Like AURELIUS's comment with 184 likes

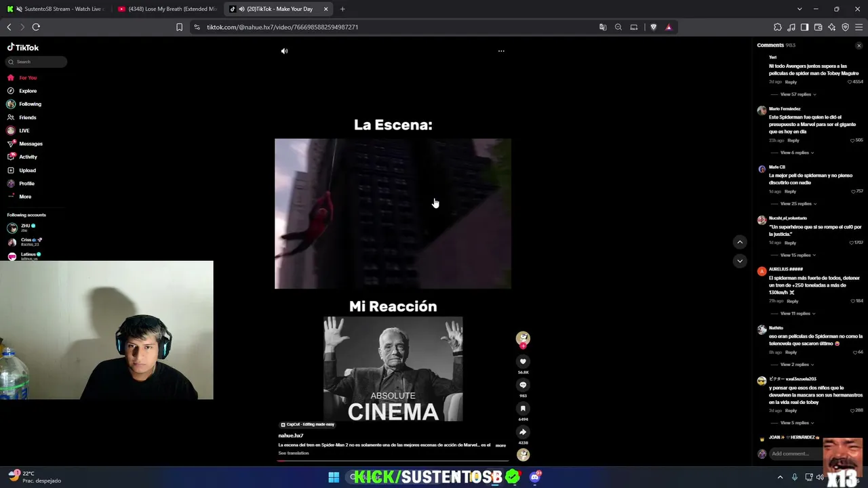point(853,301)
